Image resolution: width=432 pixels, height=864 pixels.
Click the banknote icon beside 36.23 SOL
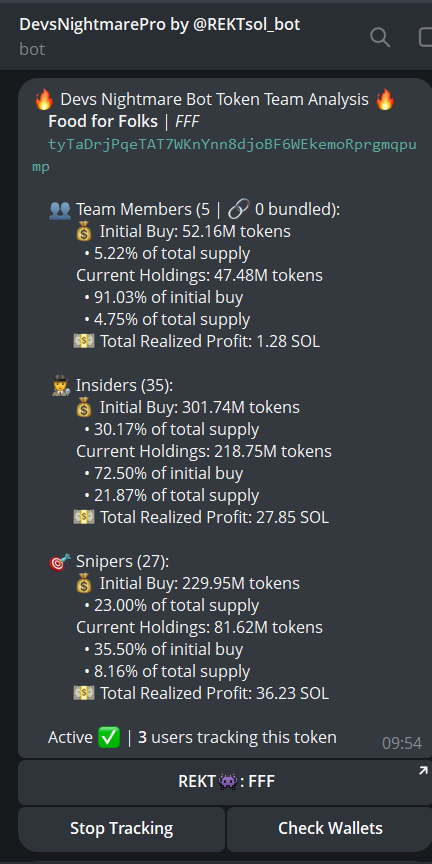[x=84, y=693]
